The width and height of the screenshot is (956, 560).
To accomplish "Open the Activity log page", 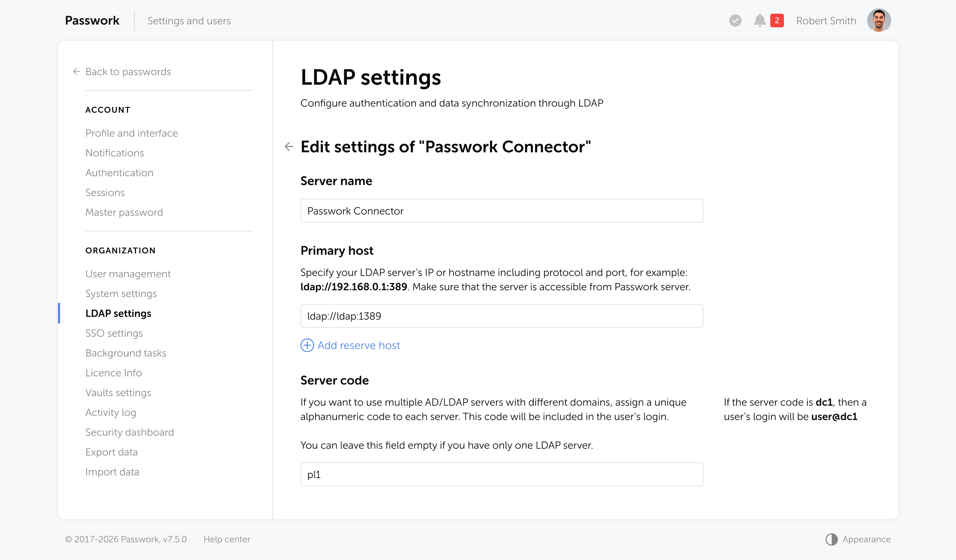I will [110, 412].
